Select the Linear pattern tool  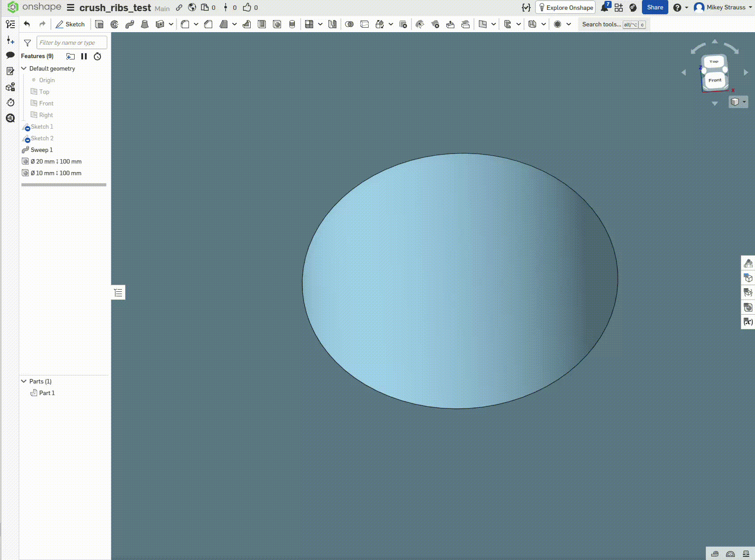point(309,24)
